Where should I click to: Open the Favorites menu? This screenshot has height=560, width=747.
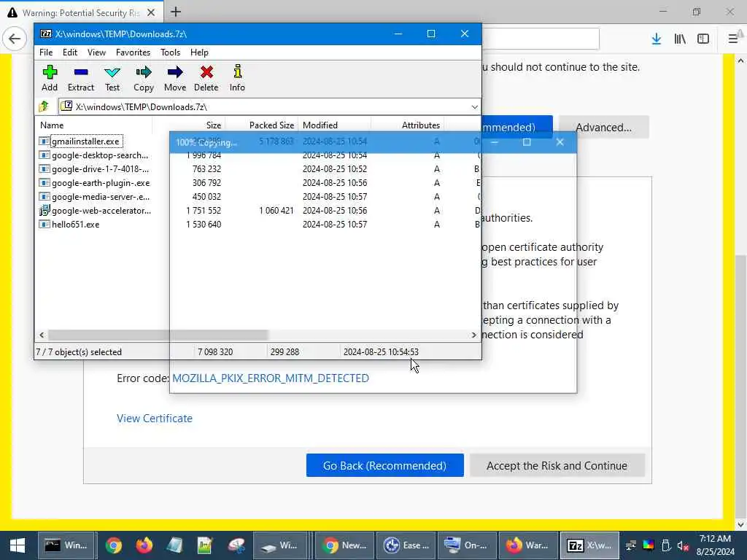point(133,52)
